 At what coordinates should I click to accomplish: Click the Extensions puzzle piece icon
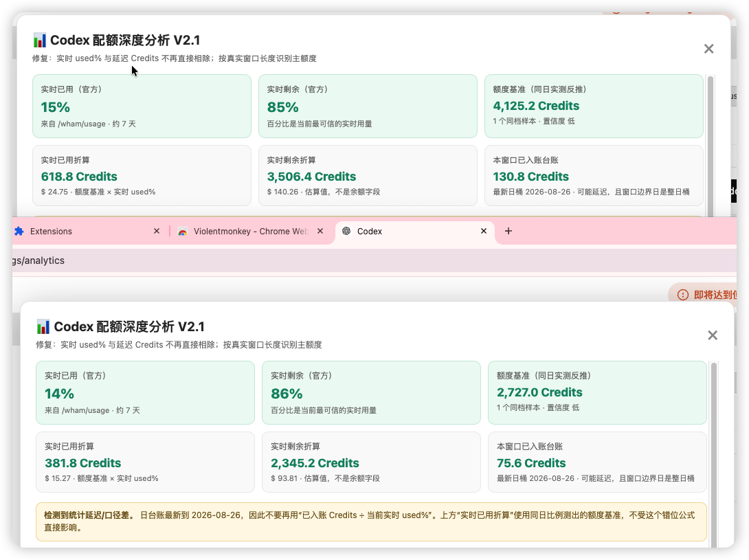(19, 232)
